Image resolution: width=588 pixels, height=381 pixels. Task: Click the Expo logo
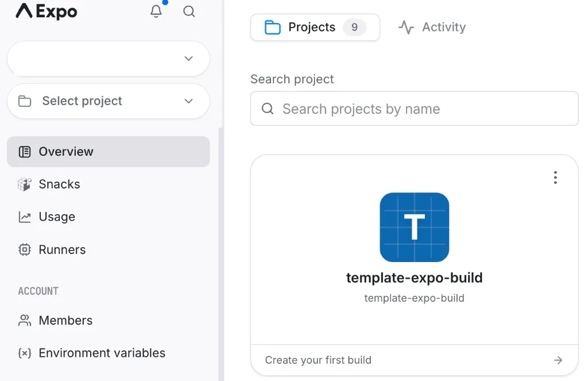tap(47, 11)
